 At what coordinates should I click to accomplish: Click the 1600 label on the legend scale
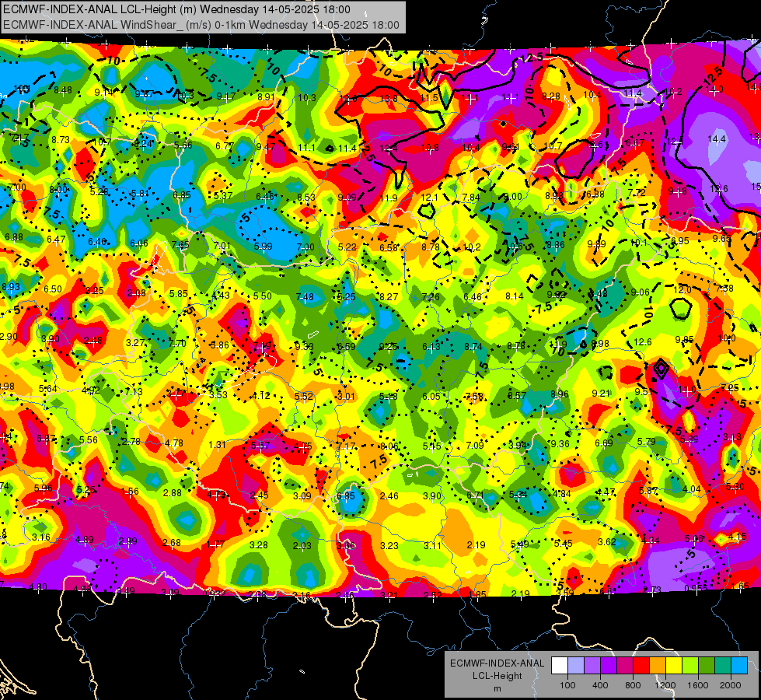click(x=698, y=685)
